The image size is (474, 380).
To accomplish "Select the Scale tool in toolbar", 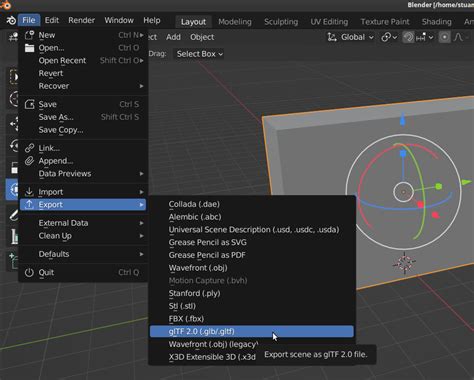I will (13, 168).
